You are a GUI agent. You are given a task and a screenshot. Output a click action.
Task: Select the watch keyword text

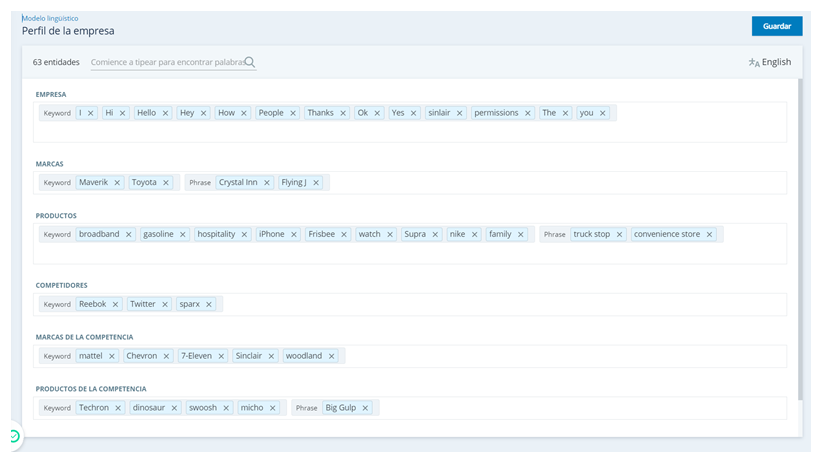tap(369, 234)
